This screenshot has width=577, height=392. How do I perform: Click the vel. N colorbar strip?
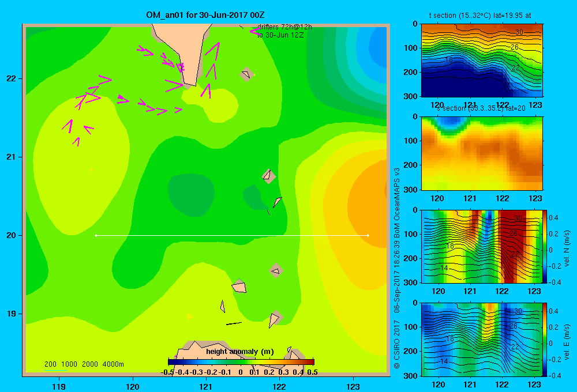[x=545, y=246]
